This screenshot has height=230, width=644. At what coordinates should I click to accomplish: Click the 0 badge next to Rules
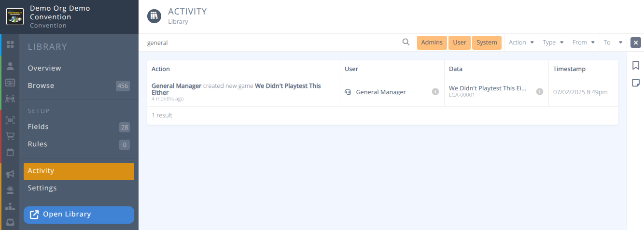click(x=124, y=144)
